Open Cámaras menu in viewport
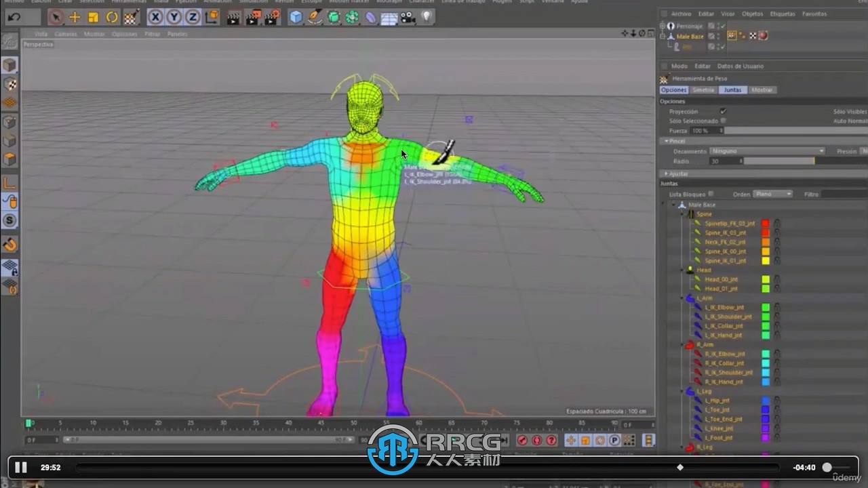 [66, 34]
